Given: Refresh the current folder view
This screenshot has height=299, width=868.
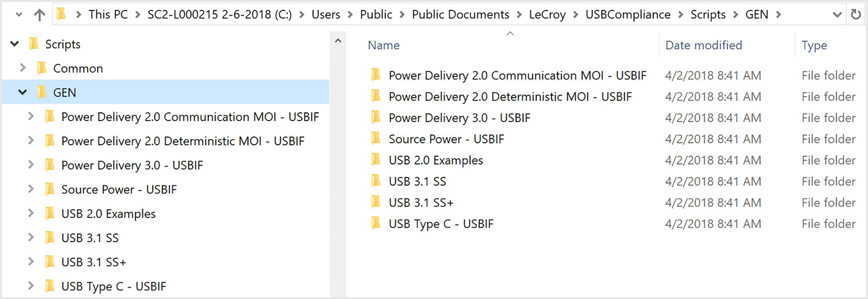Looking at the screenshot, I should 856,15.
